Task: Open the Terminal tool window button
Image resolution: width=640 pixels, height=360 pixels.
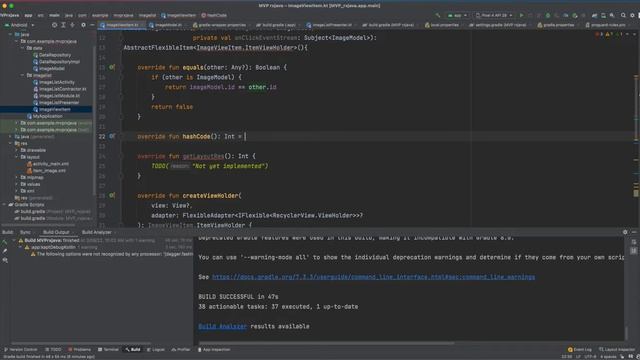Action: coord(108,350)
